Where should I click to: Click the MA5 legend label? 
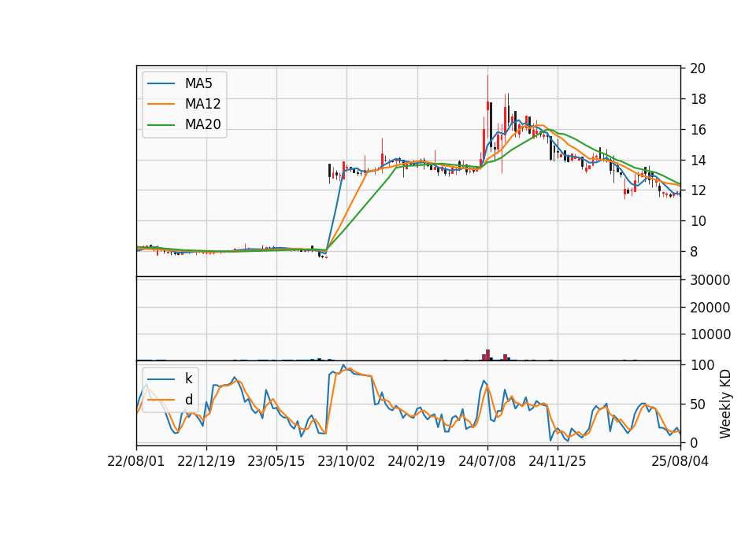(x=198, y=83)
